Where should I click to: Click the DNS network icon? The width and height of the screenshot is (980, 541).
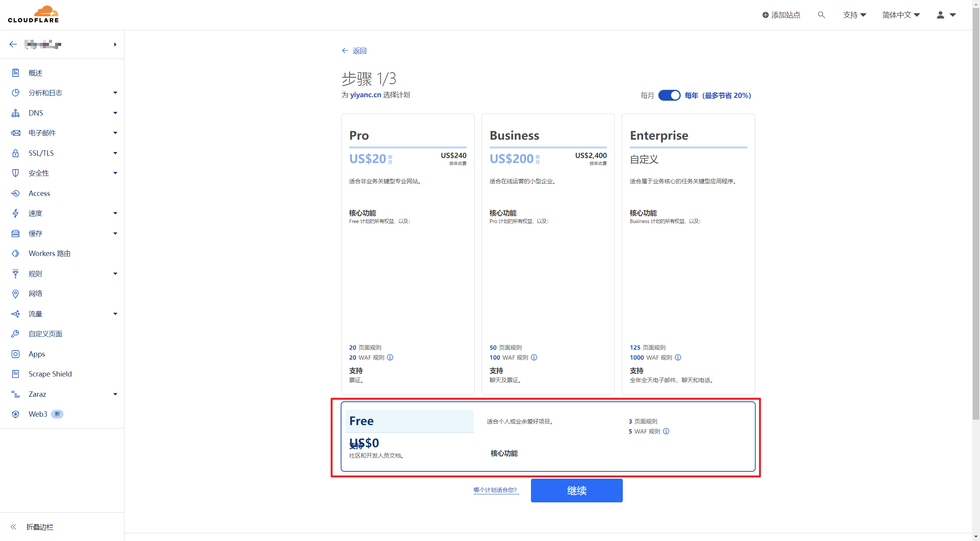click(x=15, y=113)
